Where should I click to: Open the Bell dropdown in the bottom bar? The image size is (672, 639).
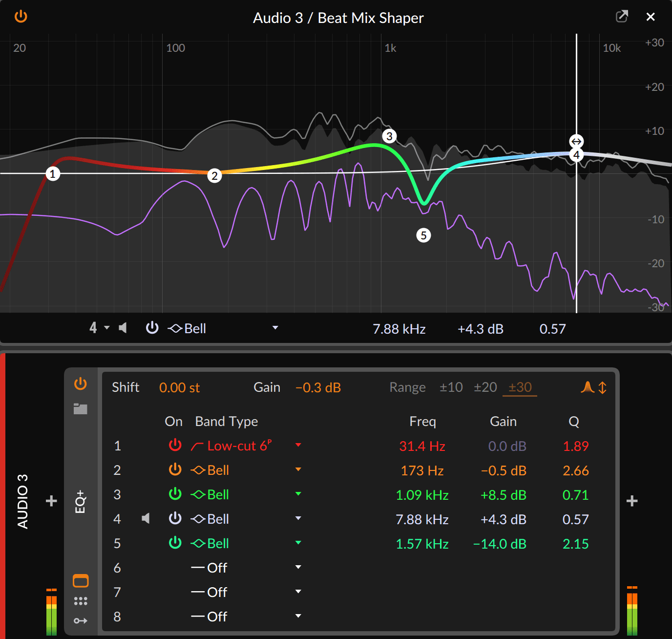pos(275,328)
